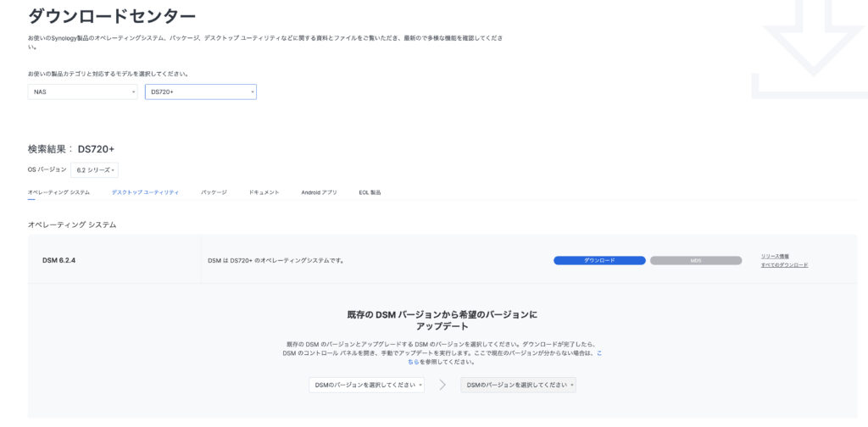Open the リリース情報 link
868x427 pixels.
(775, 256)
